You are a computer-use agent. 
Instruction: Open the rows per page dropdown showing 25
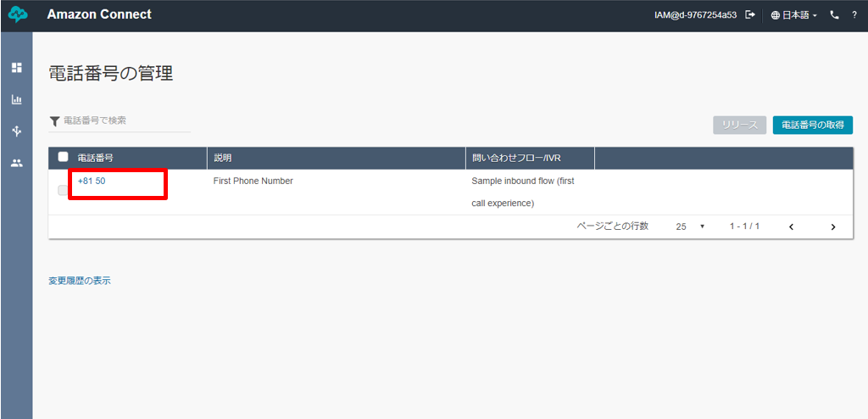690,226
